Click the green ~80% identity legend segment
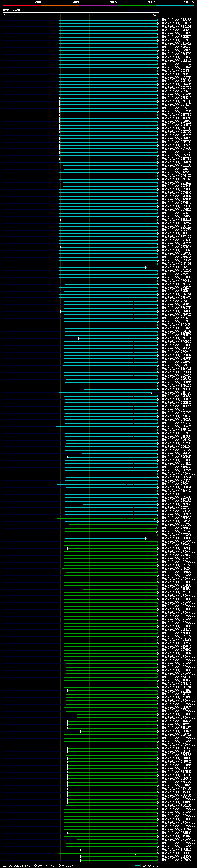Viewport: 197px width, 868px height. [137, 6]
